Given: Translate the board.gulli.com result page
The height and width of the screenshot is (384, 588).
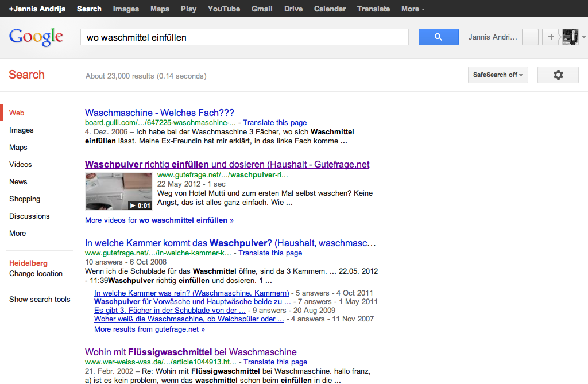Looking at the screenshot, I should click(x=275, y=123).
